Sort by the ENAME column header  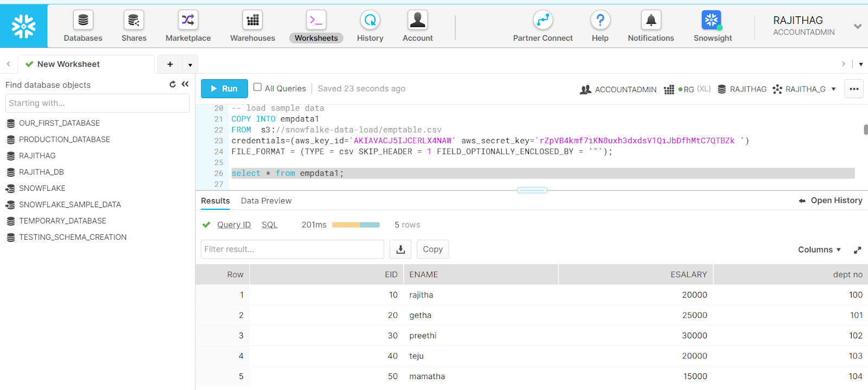481,274
